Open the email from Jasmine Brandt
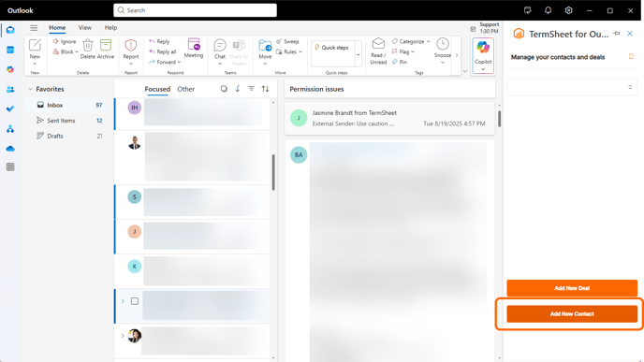Viewport: 644px width, 362px height. pyautogui.click(x=389, y=118)
